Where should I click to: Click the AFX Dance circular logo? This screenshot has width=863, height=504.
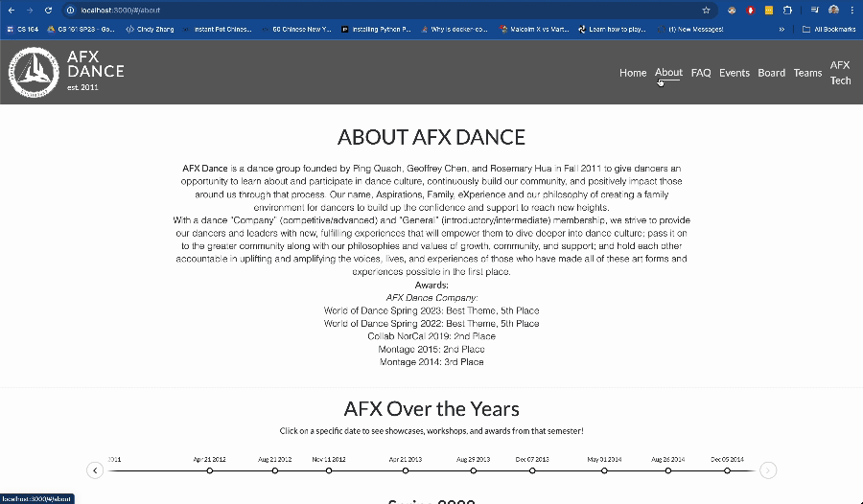tap(34, 72)
